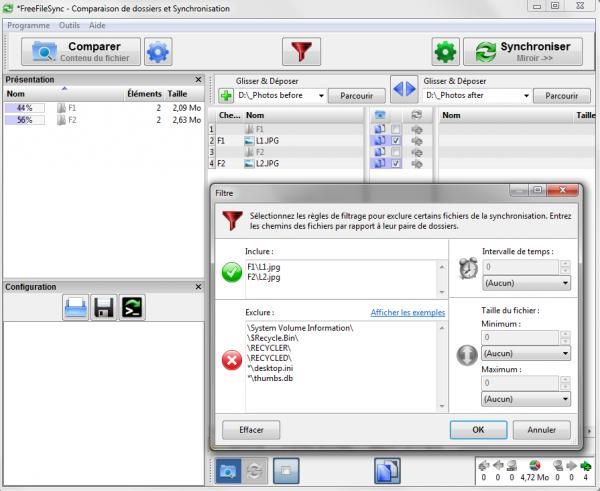Image resolution: width=600 pixels, height=491 pixels.
Task: Click Effacer in the Filtre dialog
Action: point(251,430)
